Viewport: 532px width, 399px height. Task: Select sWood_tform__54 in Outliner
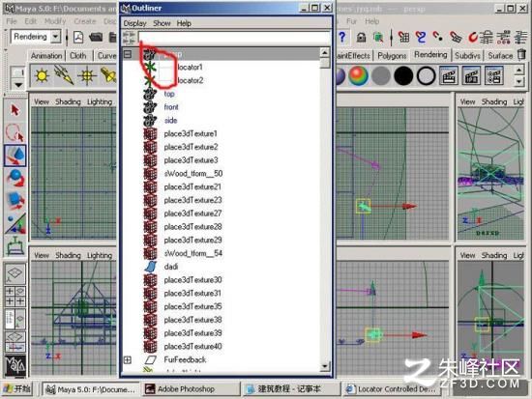(x=193, y=253)
